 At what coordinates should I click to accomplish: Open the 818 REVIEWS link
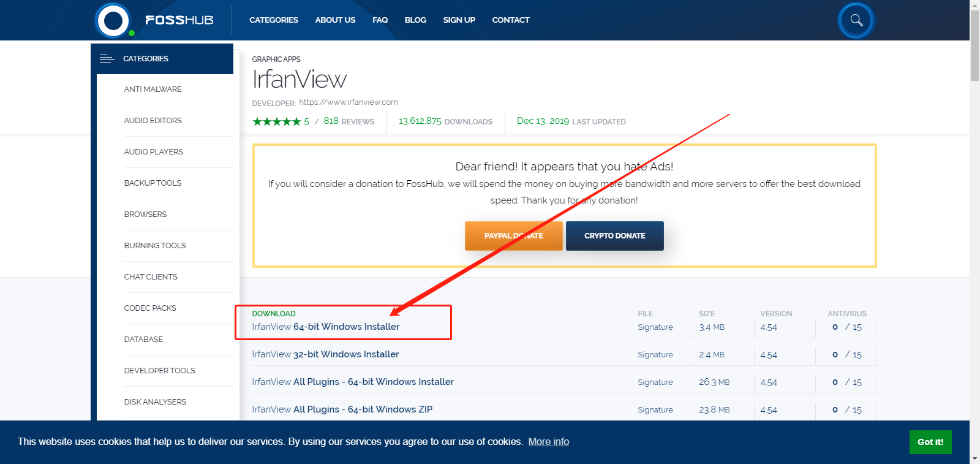349,121
